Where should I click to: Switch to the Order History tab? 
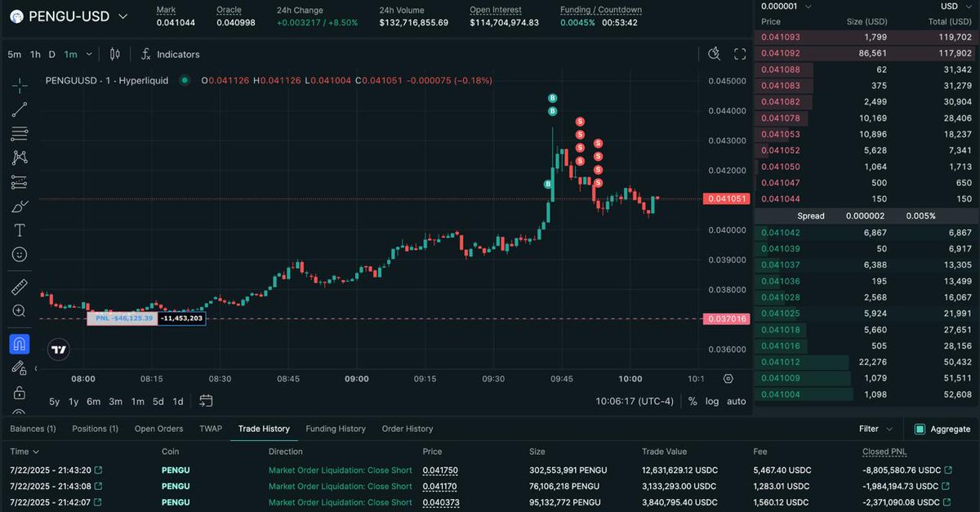click(408, 429)
